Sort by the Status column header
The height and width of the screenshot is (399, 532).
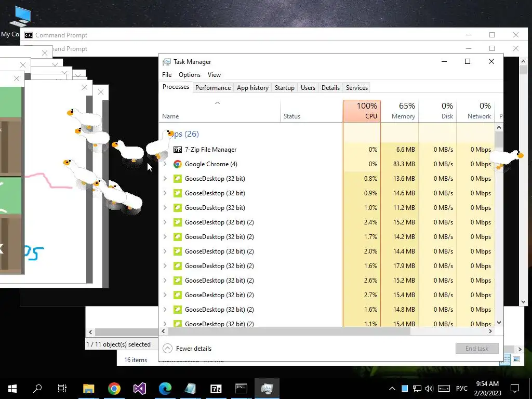312,111
